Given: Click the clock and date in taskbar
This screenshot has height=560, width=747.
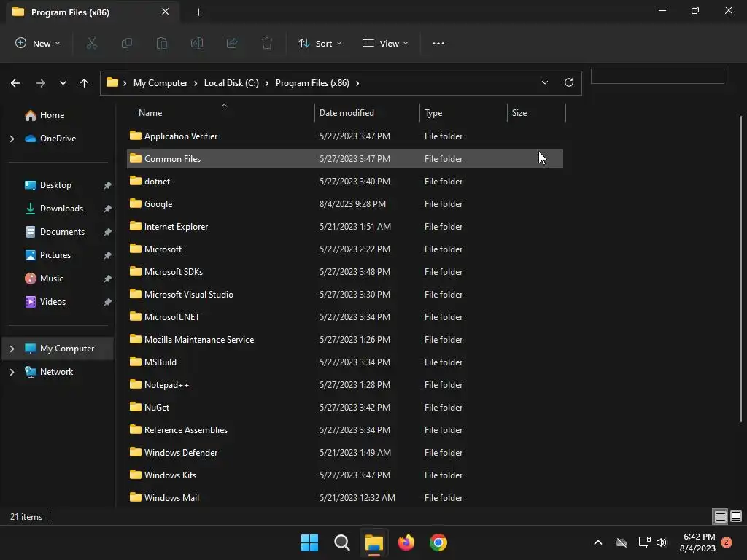Looking at the screenshot, I should [697, 542].
